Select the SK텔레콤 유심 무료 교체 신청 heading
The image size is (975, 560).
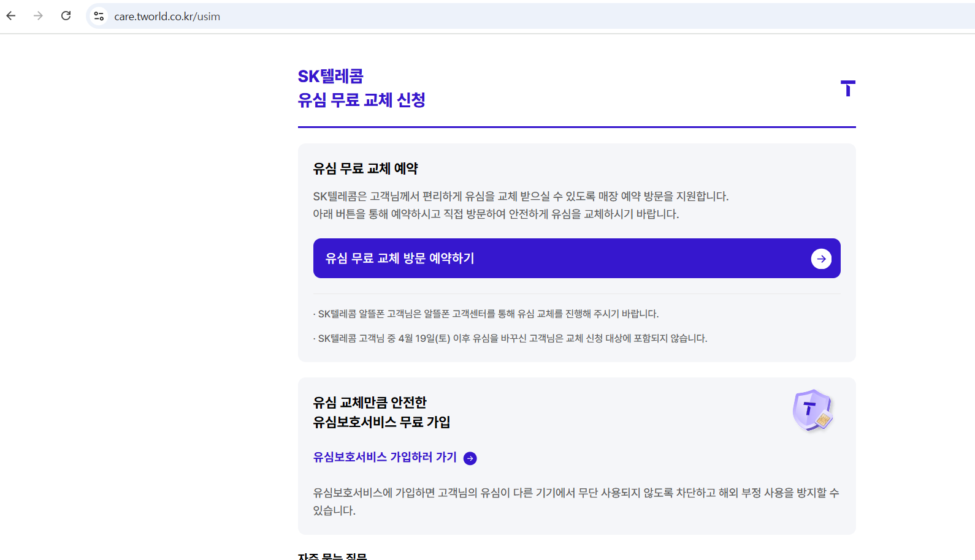[x=361, y=88]
